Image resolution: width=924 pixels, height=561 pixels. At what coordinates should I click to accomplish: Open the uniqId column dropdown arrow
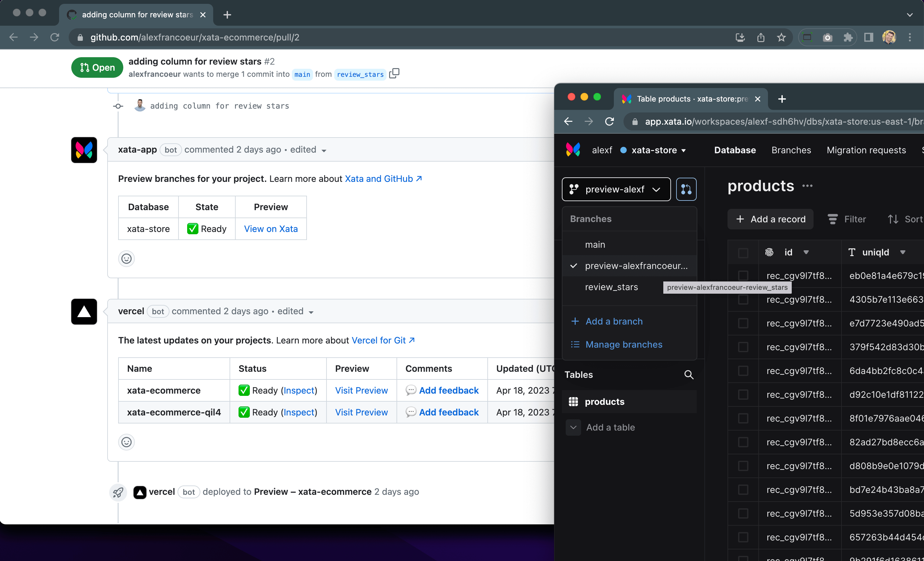tap(902, 252)
